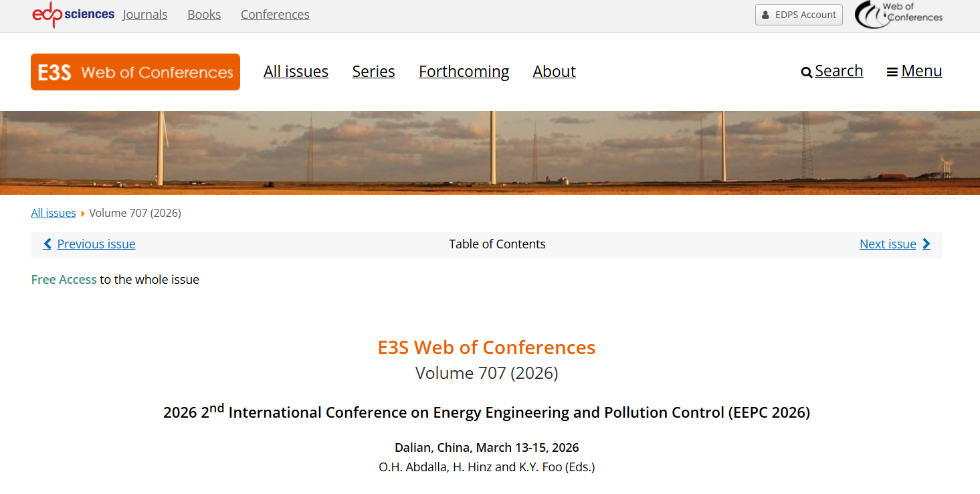Open the About navigation item
Viewport: 980px width, 494px height.
point(554,72)
